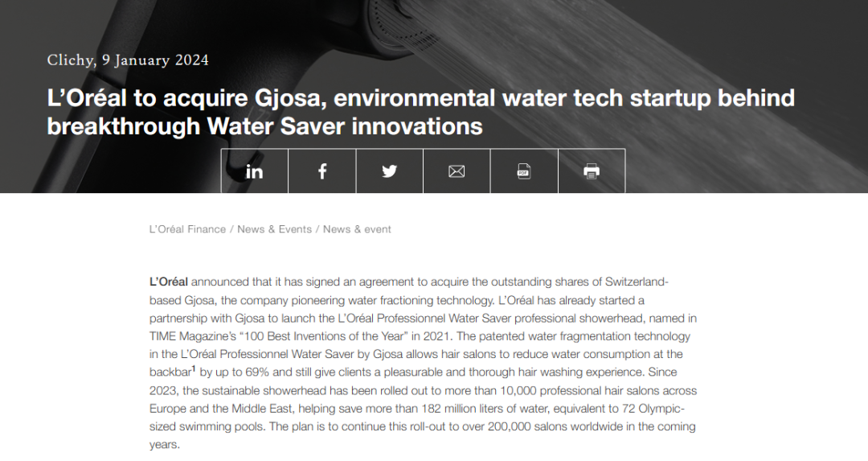
Task: Open footnote 1 after the word backbar
Action: click(194, 369)
